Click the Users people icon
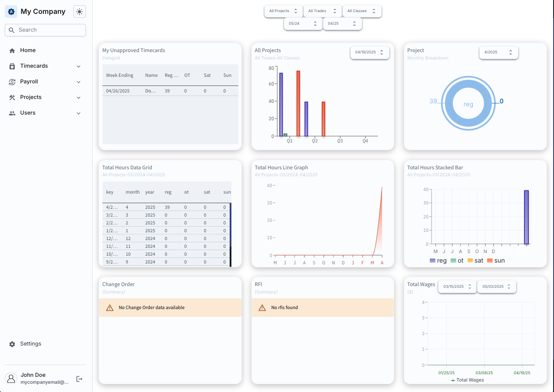 pyautogui.click(x=13, y=112)
